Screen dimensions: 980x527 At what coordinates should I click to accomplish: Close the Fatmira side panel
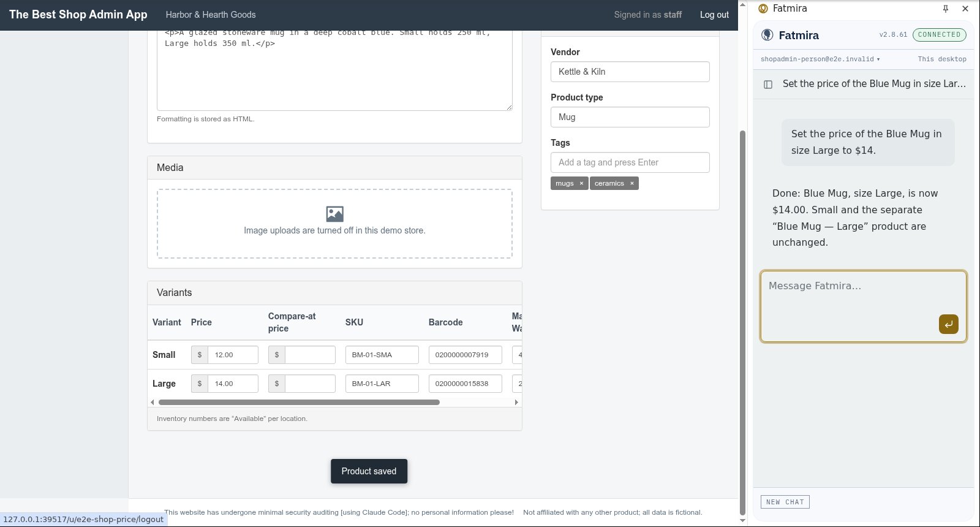[x=965, y=9]
